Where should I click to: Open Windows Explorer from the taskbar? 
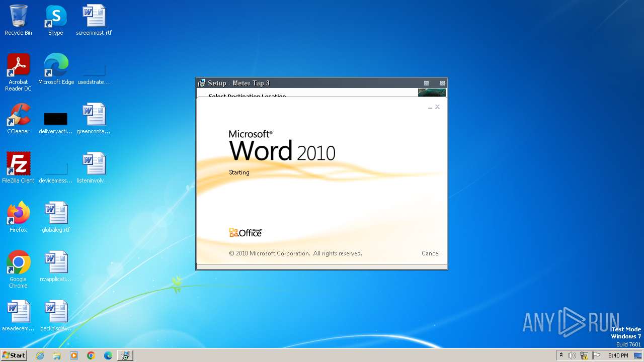click(57, 355)
